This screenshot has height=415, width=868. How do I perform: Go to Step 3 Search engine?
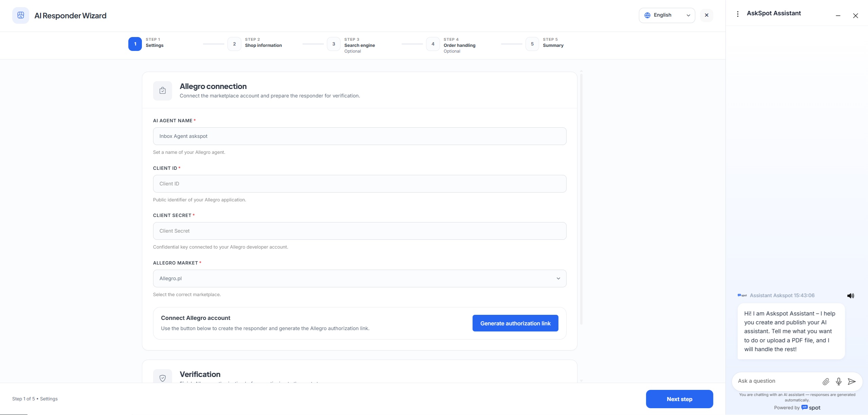[351, 45]
